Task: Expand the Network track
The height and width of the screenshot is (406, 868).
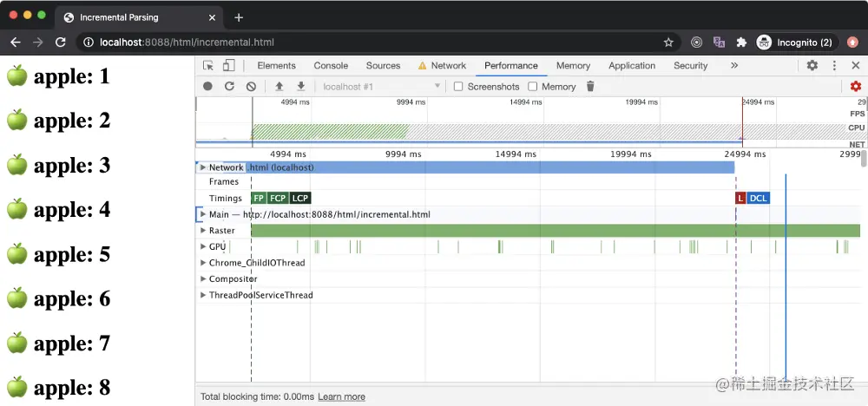Action: tap(202, 167)
